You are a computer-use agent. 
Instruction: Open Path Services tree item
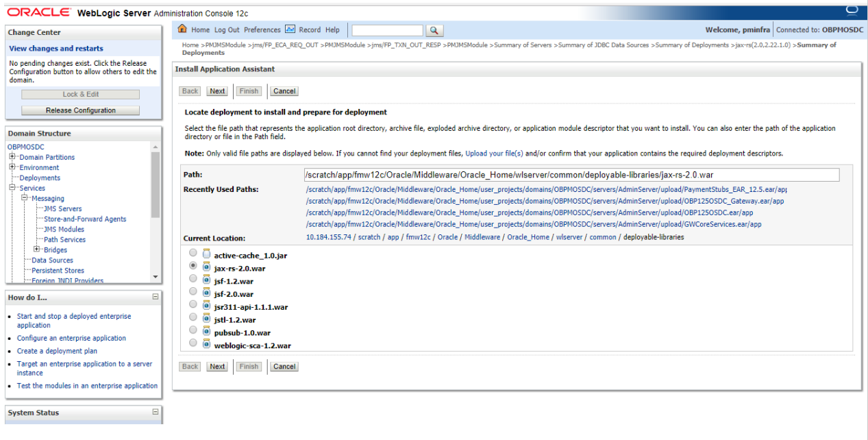(x=65, y=239)
